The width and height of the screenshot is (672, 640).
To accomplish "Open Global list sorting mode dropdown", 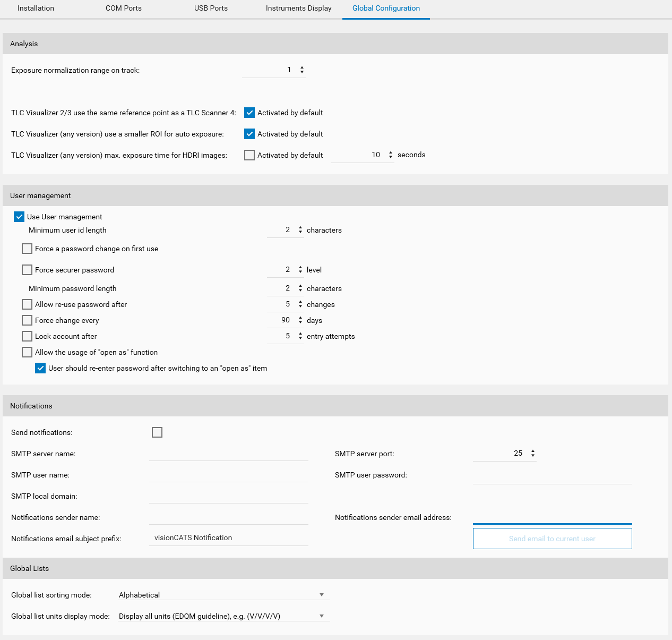I will [223, 595].
